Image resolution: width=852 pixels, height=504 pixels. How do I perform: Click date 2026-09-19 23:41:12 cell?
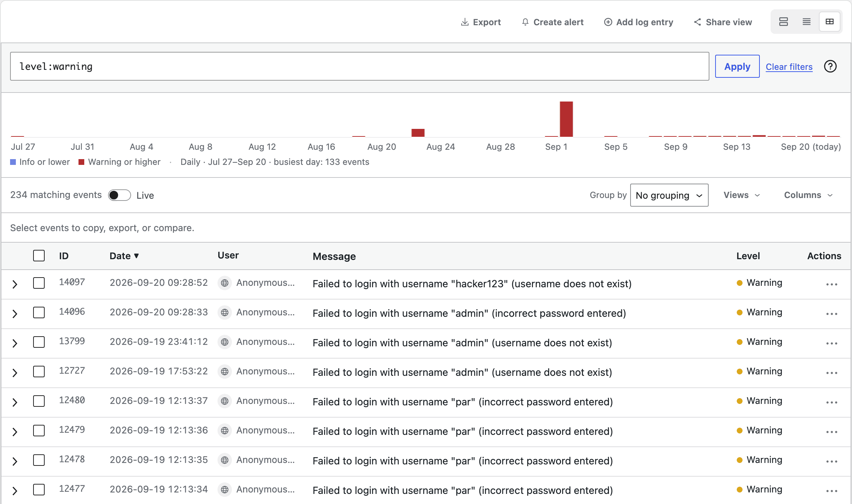point(159,342)
